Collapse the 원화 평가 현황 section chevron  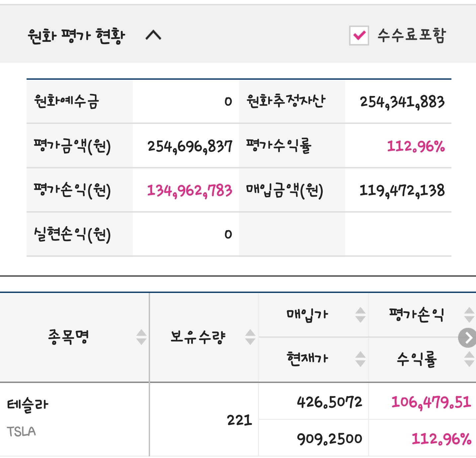coord(153,35)
